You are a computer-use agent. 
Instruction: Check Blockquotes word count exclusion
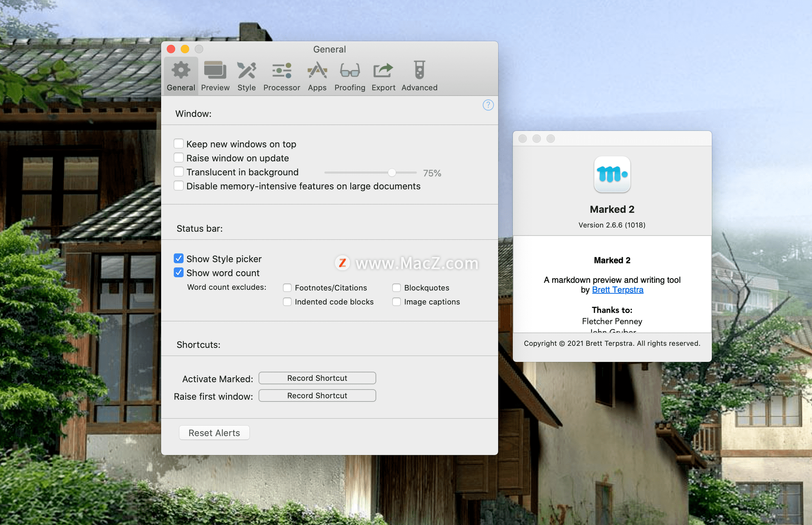click(x=396, y=288)
